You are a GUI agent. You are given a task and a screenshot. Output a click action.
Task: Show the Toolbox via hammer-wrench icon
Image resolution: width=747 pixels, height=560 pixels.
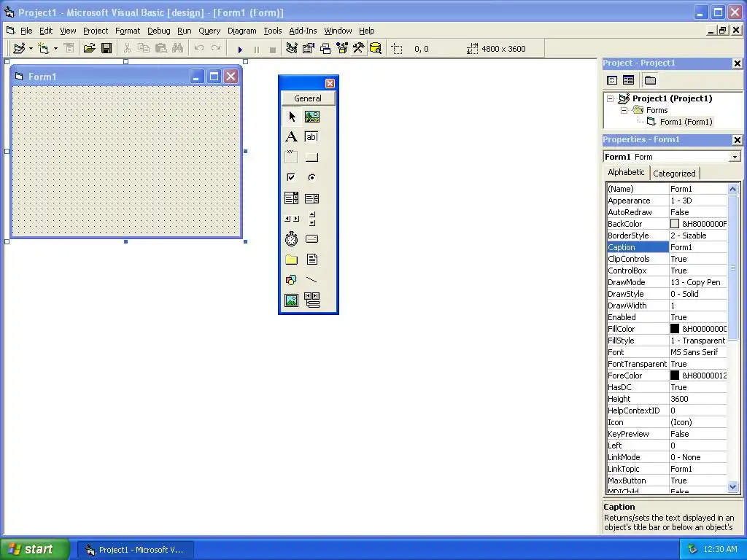[x=359, y=48]
